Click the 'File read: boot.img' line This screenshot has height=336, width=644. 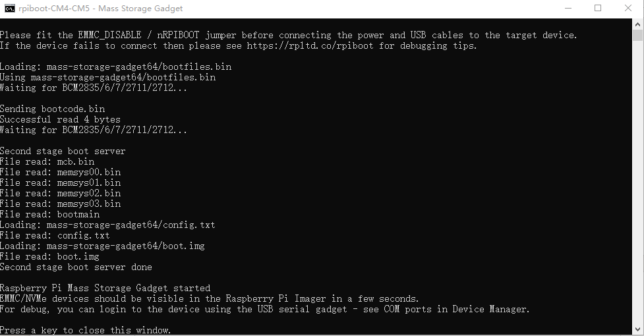point(50,256)
